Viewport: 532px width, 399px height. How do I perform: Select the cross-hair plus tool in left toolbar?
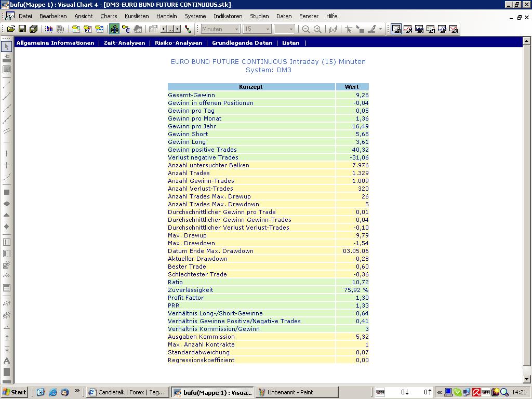[x=7, y=165]
